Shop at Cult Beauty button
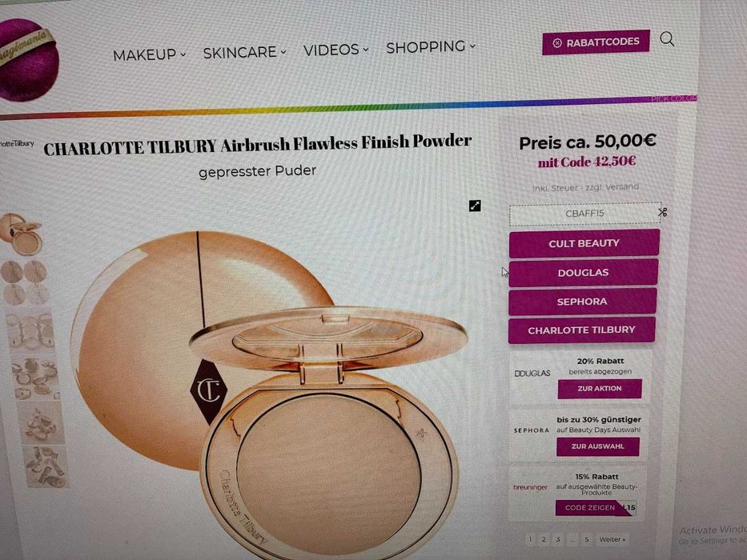 pyautogui.click(x=584, y=243)
